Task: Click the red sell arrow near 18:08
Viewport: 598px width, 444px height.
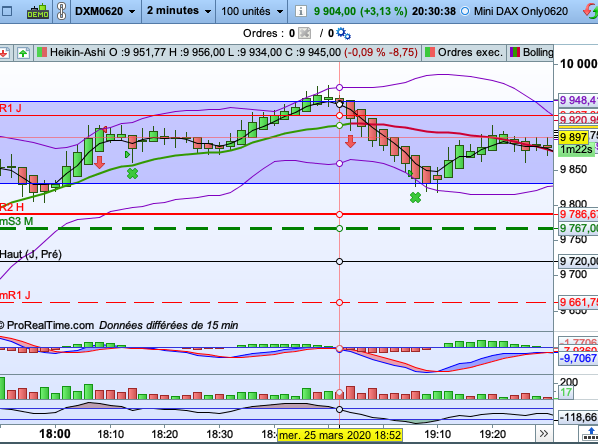Action: 100,162
